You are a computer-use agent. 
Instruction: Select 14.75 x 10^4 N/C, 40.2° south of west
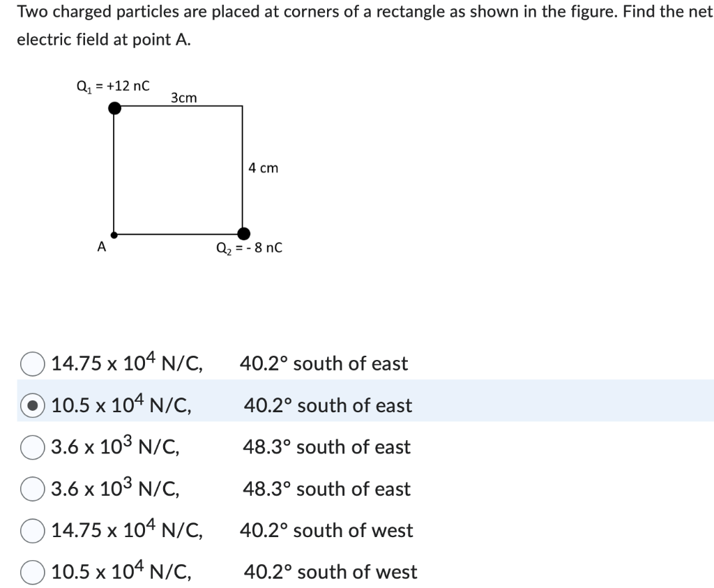[x=31, y=529]
